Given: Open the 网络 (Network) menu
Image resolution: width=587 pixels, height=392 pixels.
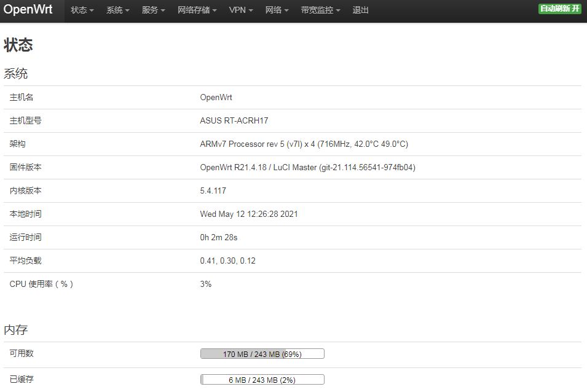Looking at the screenshot, I should pyautogui.click(x=273, y=10).
